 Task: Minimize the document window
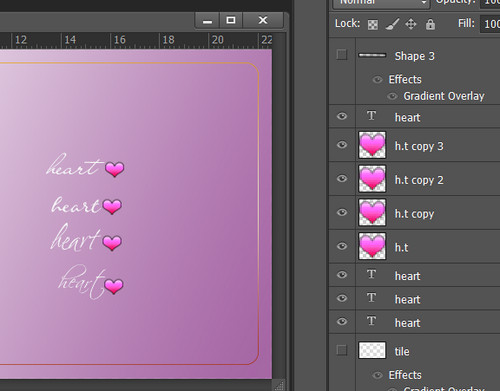pyautogui.click(x=207, y=21)
